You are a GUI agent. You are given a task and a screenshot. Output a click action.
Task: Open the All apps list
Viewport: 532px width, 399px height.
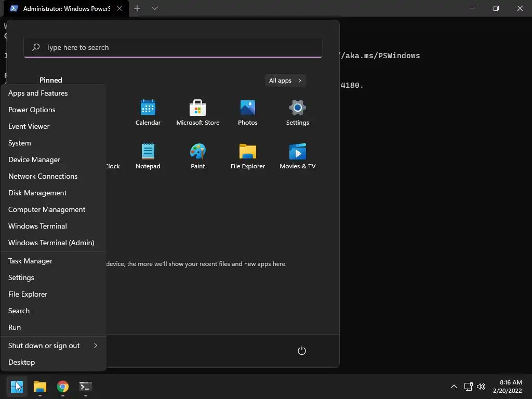(285, 81)
